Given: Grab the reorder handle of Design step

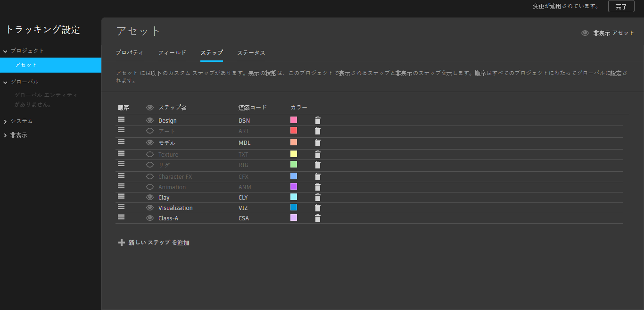Looking at the screenshot, I should click(x=121, y=119).
